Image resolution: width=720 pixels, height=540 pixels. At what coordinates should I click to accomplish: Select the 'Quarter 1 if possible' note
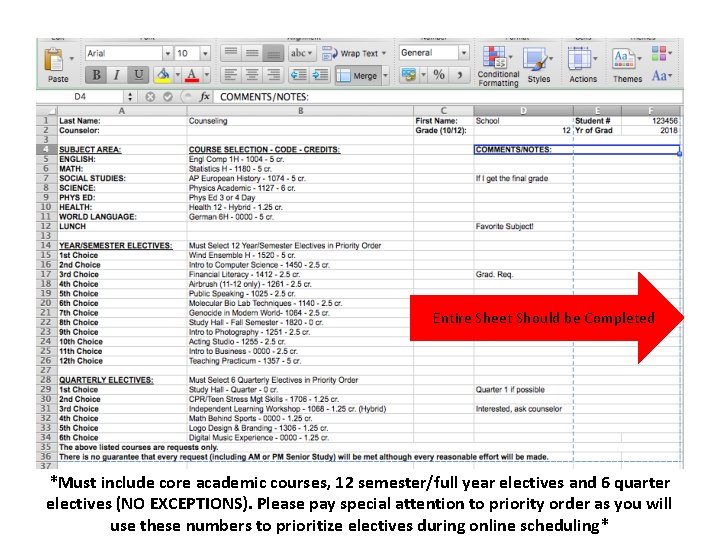(x=523, y=390)
